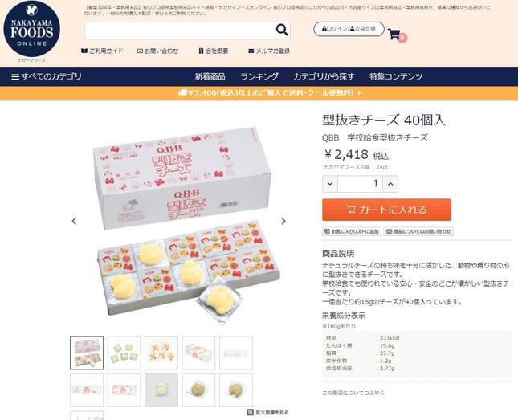Click the search input field
518x420 pixels.
[180, 31]
